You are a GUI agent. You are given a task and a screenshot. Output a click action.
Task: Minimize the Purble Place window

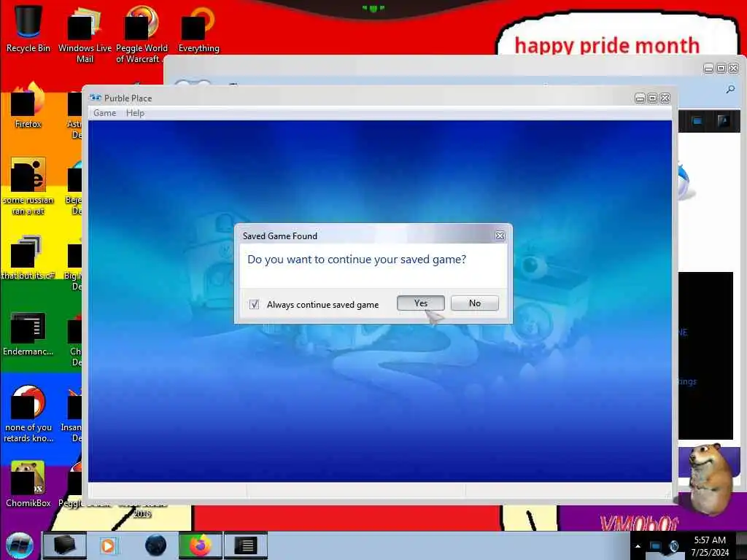tap(640, 98)
